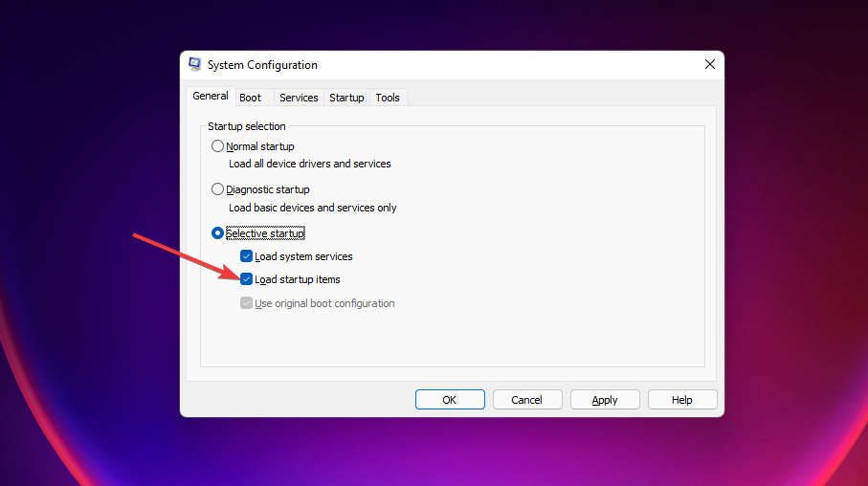Close the System Configuration dialog
868x486 pixels.
pyautogui.click(x=709, y=65)
